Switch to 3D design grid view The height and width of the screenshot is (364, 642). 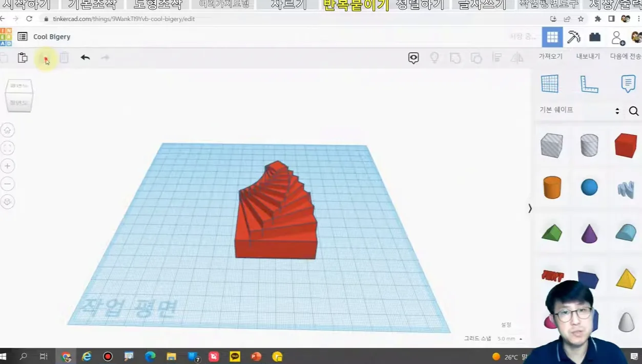[x=552, y=37]
